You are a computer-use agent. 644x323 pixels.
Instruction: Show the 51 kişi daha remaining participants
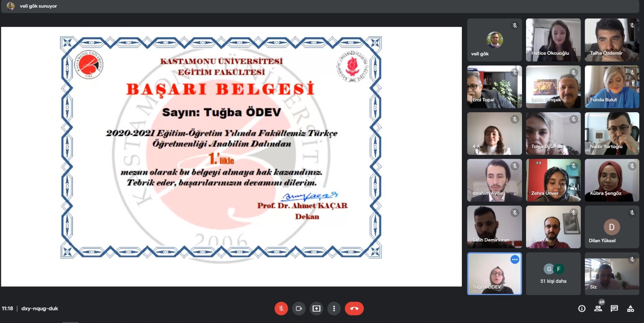(x=553, y=274)
